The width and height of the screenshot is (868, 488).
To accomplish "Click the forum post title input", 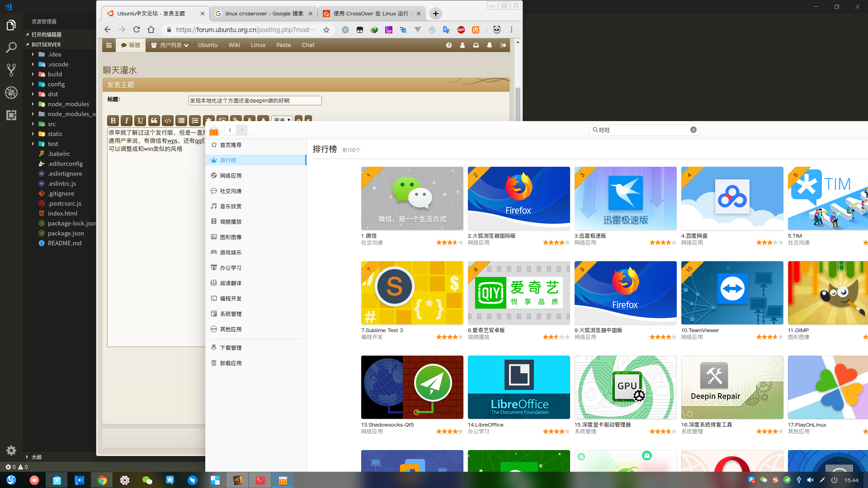I will pyautogui.click(x=255, y=100).
